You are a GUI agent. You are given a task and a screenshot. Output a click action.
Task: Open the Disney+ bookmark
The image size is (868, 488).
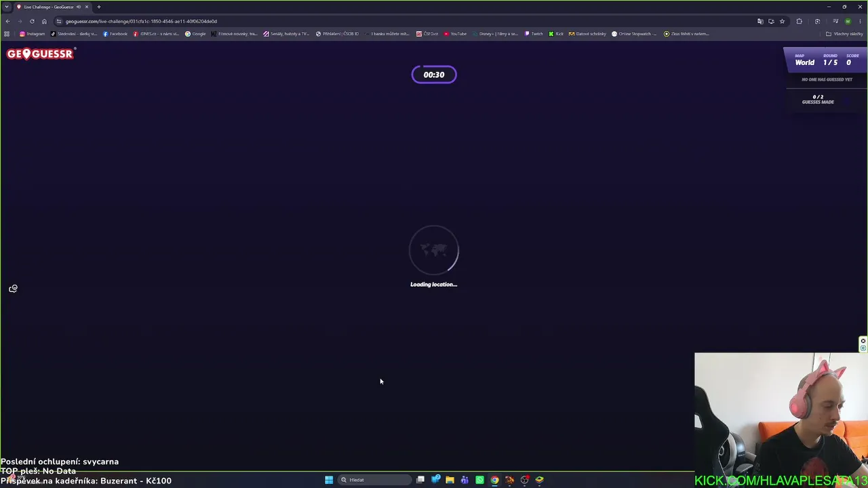click(496, 34)
